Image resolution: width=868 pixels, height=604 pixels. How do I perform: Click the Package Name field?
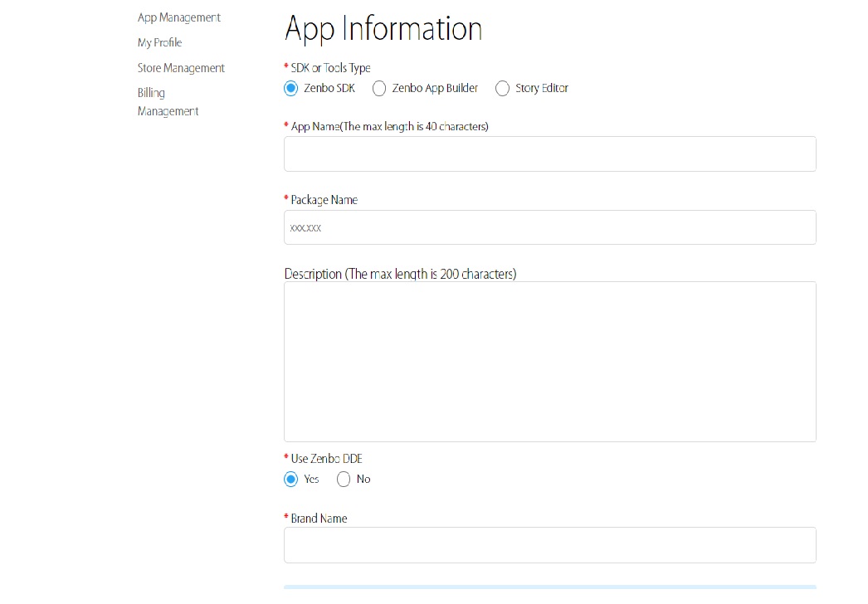(549, 227)
